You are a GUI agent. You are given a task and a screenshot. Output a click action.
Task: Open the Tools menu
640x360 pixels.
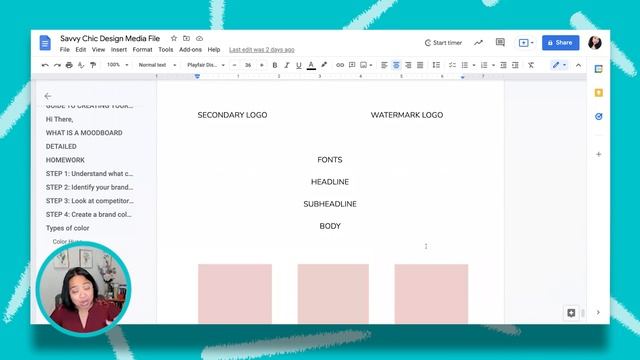166,49
